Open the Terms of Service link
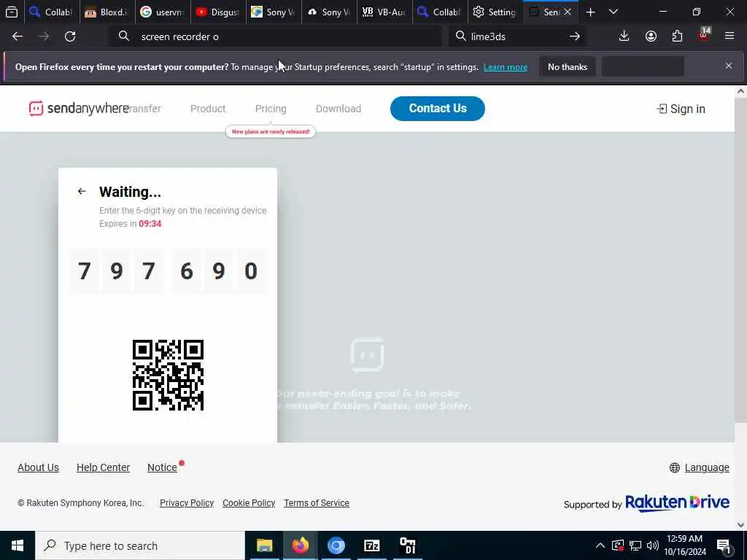This screenshot has height=560, width=747. [317, 503]
